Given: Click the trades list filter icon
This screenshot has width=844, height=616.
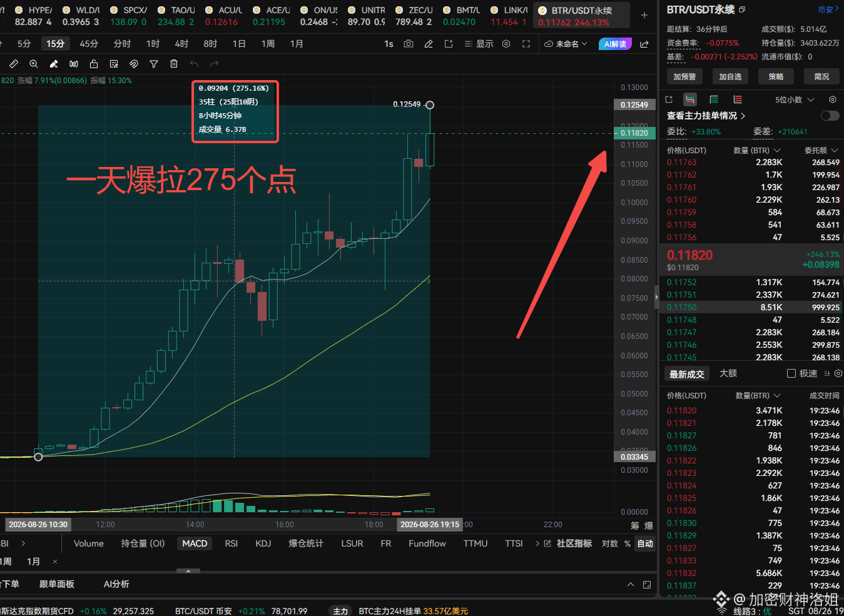Looking at the screenshot, I should [x=827, y=373].
